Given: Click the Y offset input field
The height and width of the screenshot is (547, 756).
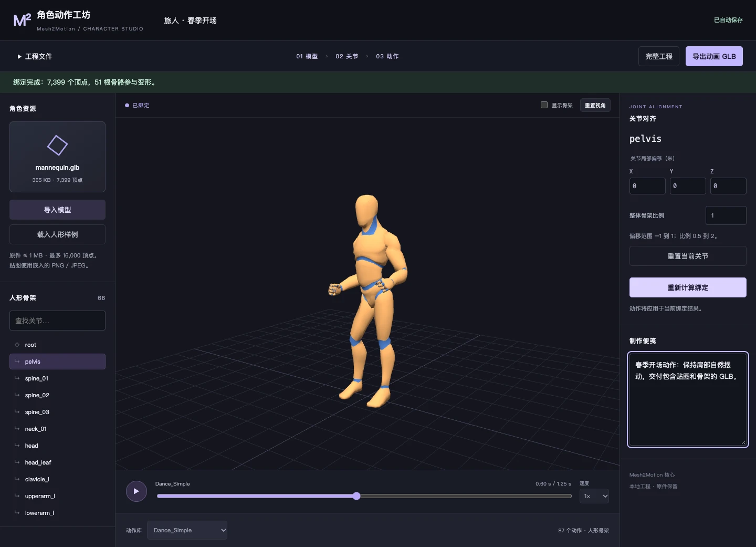Looking at the screenshot, I should point(688,186).
